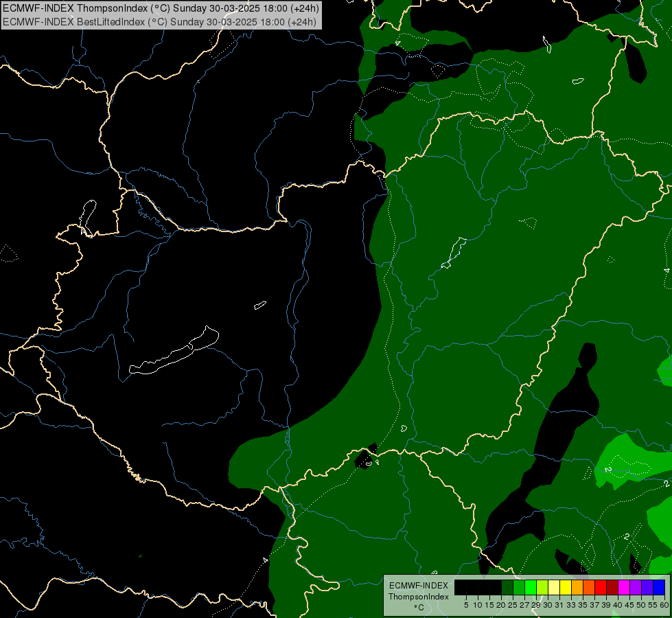Click the ThompsonIndex label in legend
This screenshot has height=618, width=672.
click(x=418, y=597)
